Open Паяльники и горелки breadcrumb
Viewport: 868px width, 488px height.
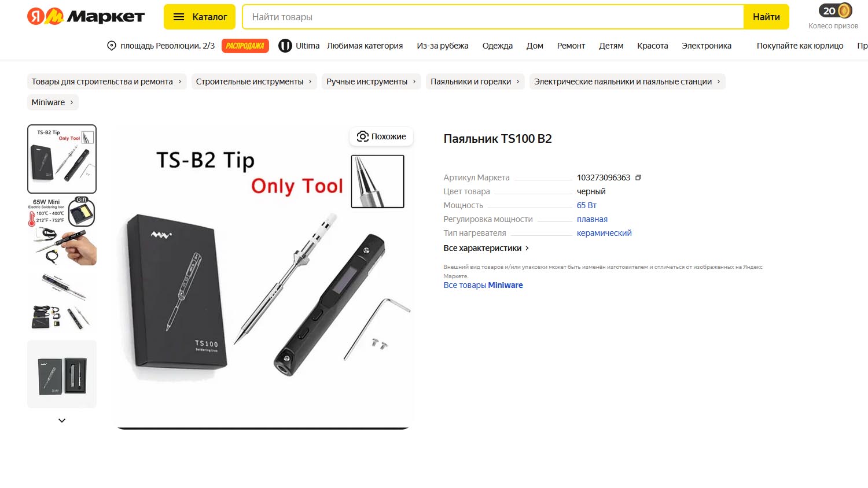pyautogui.click(x=475, y=82)
